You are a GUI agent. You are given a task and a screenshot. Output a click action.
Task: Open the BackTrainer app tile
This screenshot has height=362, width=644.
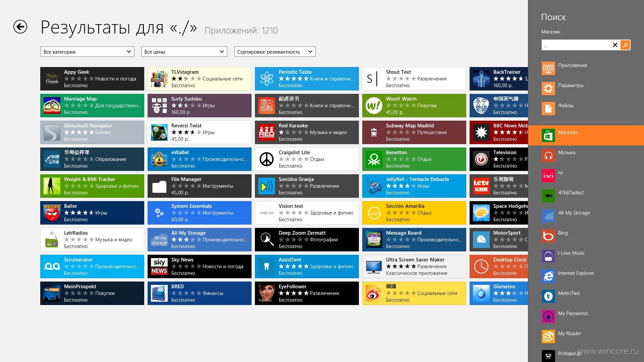click(499, 79)
